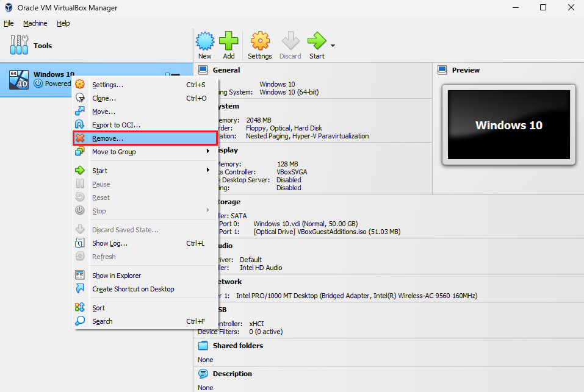Click the Search menu entry

click(145, 321)
